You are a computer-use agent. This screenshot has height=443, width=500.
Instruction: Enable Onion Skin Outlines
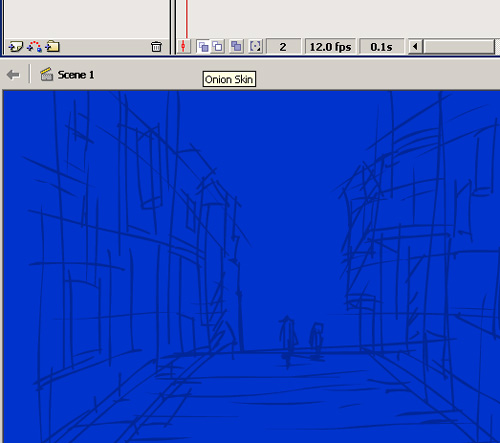pyautogui.click(x=217, y=46)
